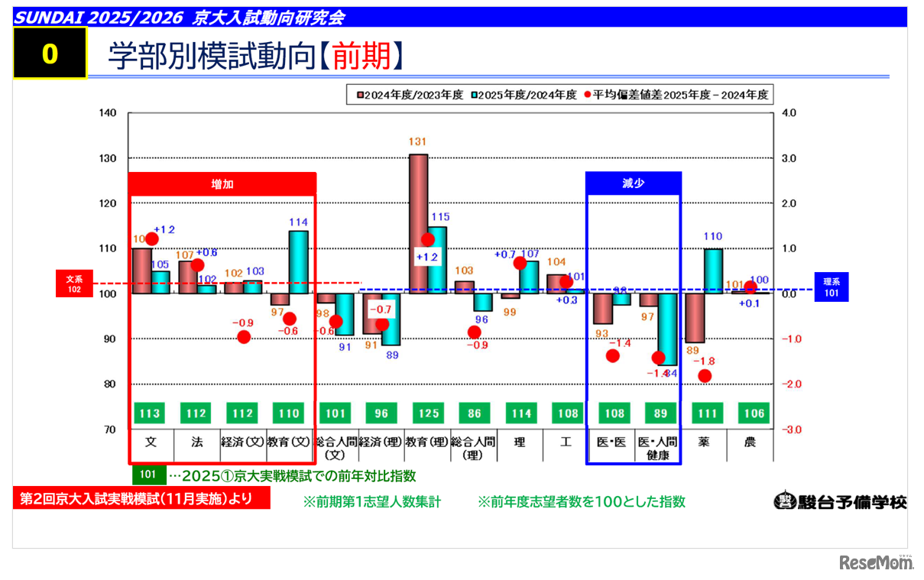Click the blue 減少 banner
This screenshot has height=580, width=924.
tap(633, 183)
